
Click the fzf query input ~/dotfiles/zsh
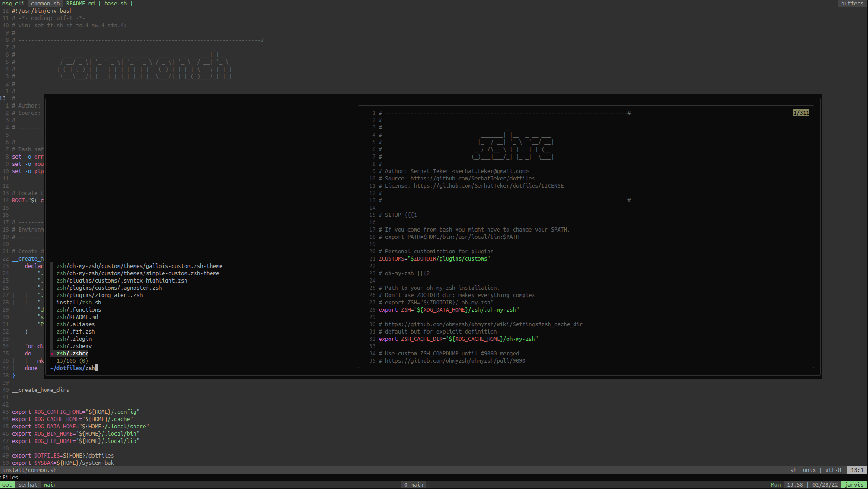(73, 368)
